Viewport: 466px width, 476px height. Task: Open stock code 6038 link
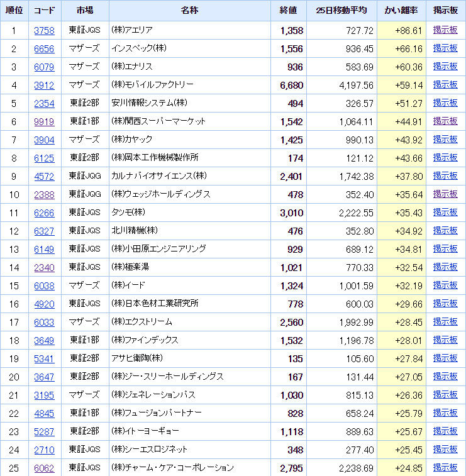pyautogui.click(x=44, y=285)
